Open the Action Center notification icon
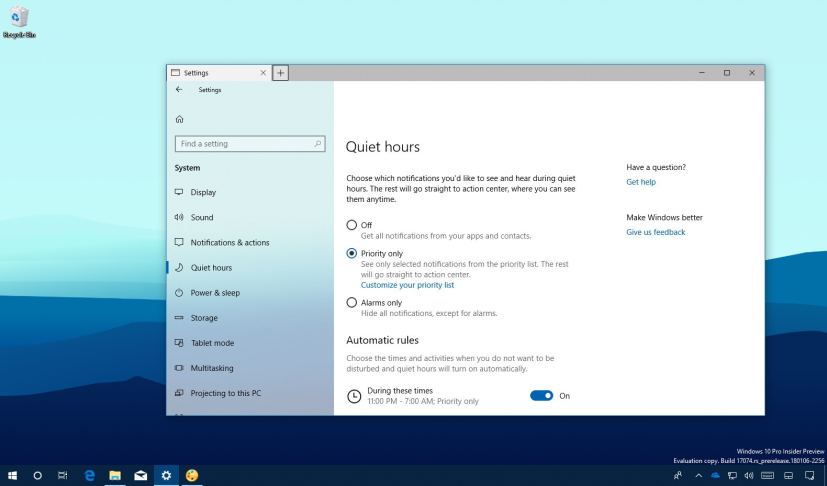 (x=810, y=475)
